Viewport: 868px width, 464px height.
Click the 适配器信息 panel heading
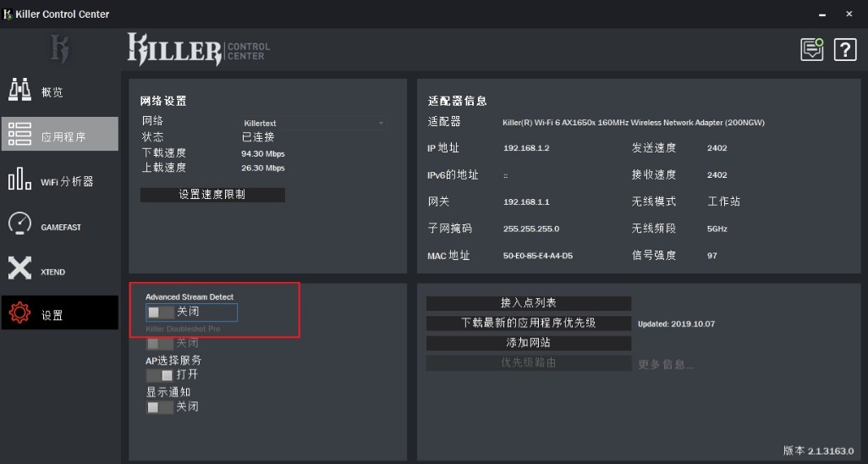click(x=457, y=101)
